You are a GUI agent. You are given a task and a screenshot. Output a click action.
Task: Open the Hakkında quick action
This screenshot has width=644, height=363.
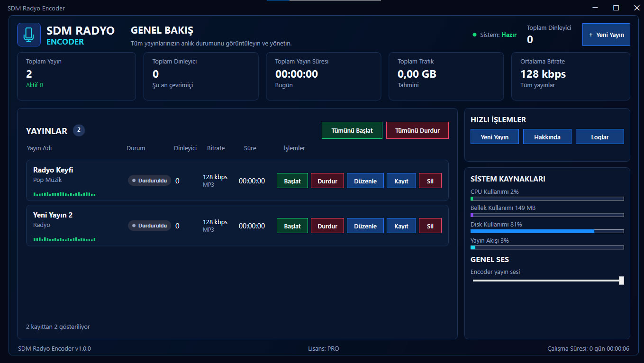[547, 136]
